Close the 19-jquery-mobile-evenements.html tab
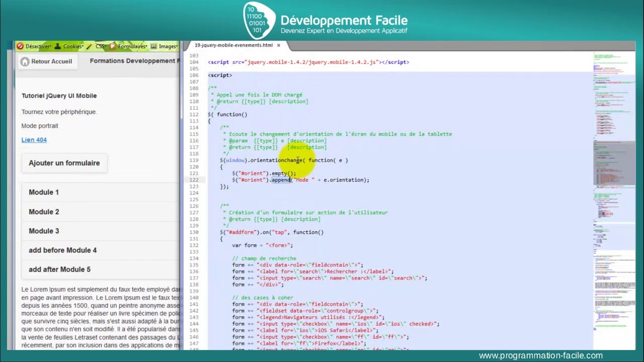Image resolution: width=644 pixels, height=362 pixels. click(x=278, y=45)
